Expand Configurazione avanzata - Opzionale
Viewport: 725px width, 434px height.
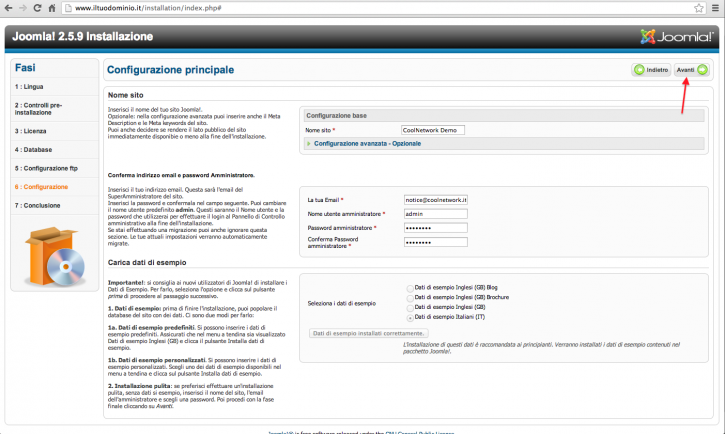pyautogui.click(x=367, y=144)
